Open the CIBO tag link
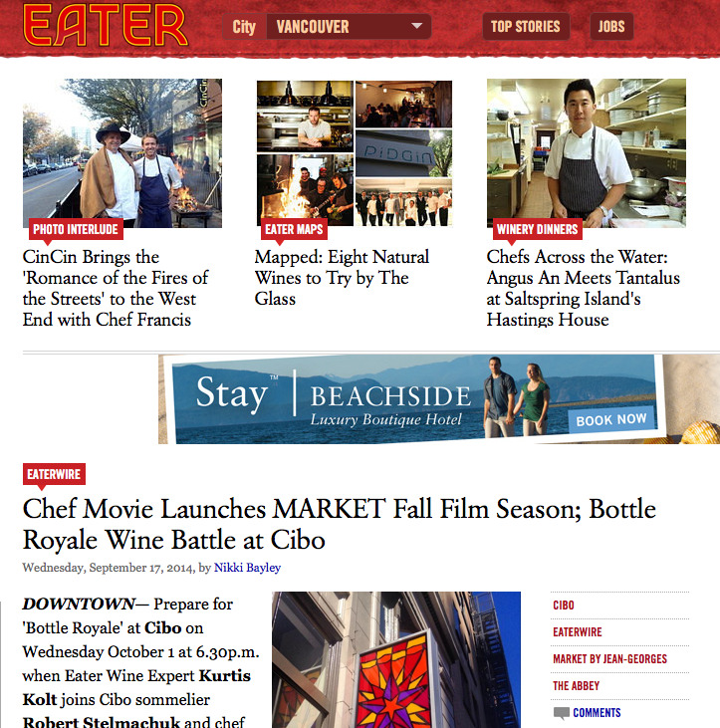 [564, 605]
